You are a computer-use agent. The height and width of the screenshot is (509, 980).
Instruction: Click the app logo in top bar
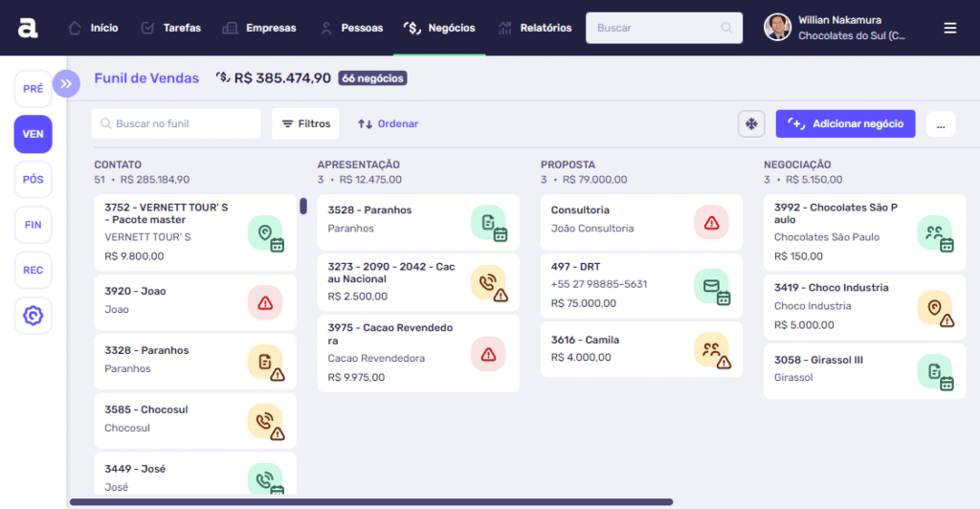(28, 28)
